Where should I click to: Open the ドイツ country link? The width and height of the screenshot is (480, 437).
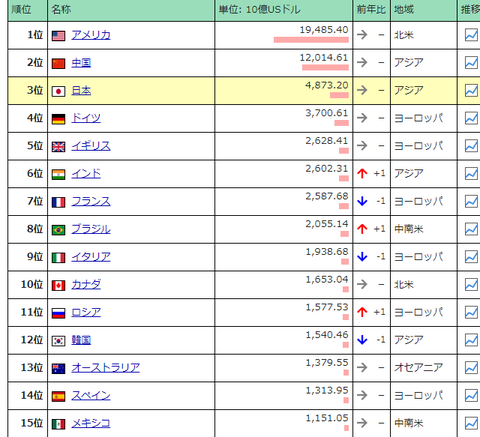(x=86, y=118)
